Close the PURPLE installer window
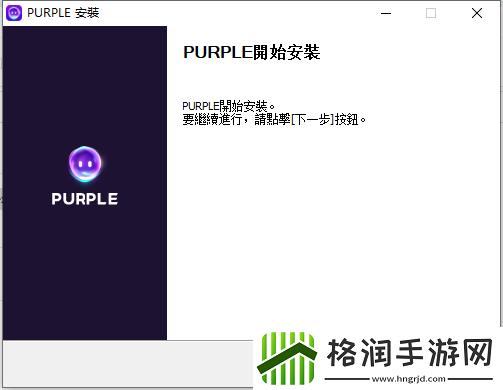503x390 pixels. point(477,13)
